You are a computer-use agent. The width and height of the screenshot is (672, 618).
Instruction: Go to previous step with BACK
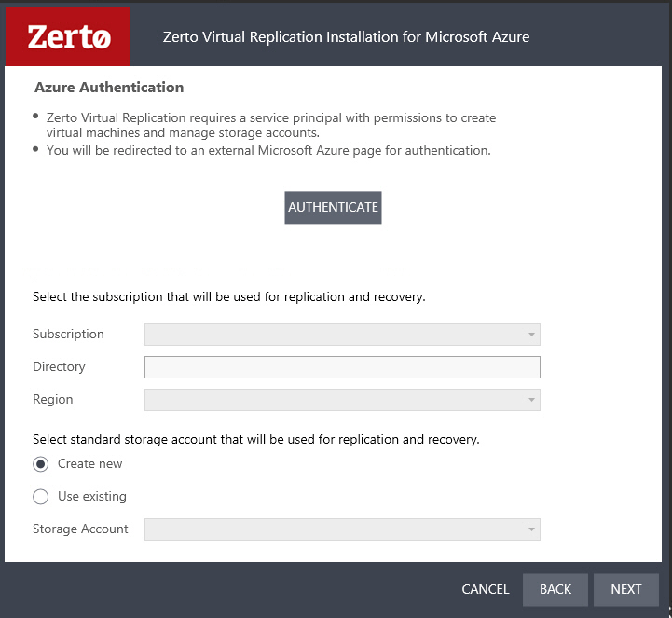555,590
